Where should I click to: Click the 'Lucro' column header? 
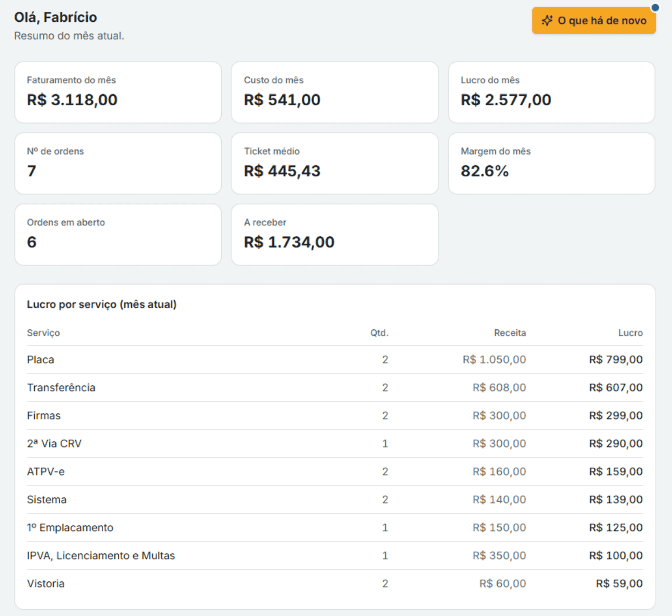pyautogui.click(x=631, y=333)
